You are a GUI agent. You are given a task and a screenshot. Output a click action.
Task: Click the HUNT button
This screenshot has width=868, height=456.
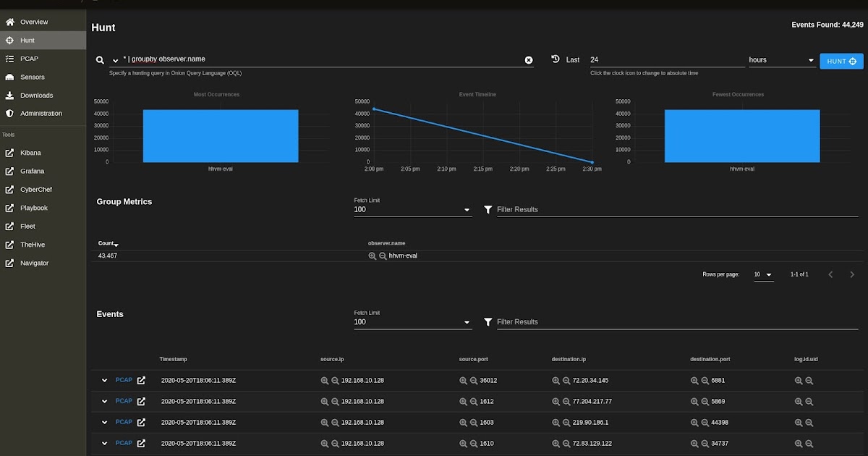841,61
